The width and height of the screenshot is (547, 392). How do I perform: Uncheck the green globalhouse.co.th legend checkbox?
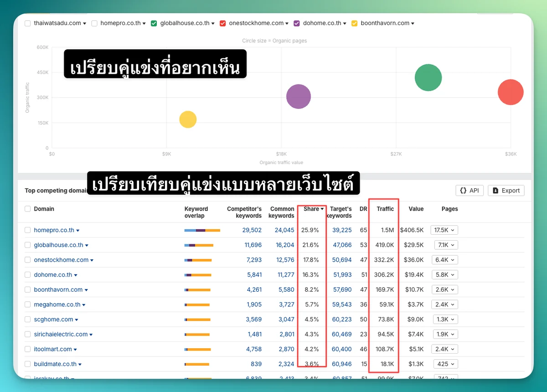[x=154, y=23]
